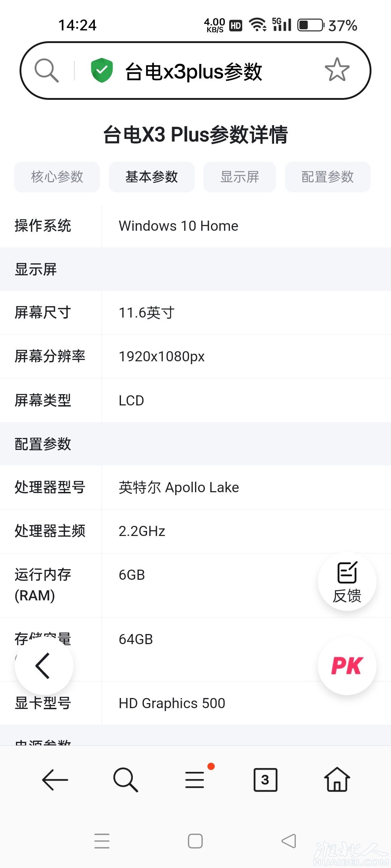
Task: Switch to the 配置参数 tab
Action: 328,177
